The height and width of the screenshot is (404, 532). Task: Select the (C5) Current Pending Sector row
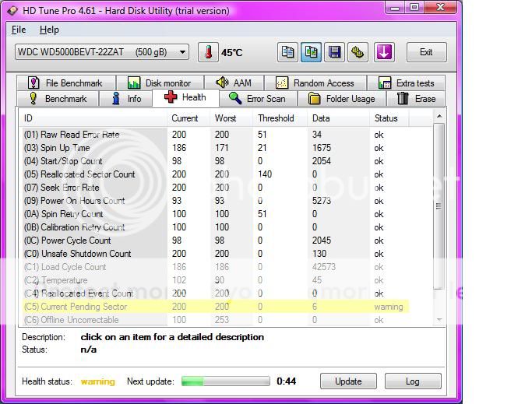click(216, 307)
